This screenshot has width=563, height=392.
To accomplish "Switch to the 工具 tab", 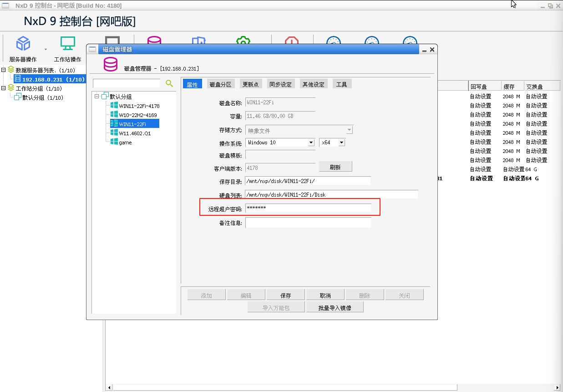I will (x=342, y=84).
